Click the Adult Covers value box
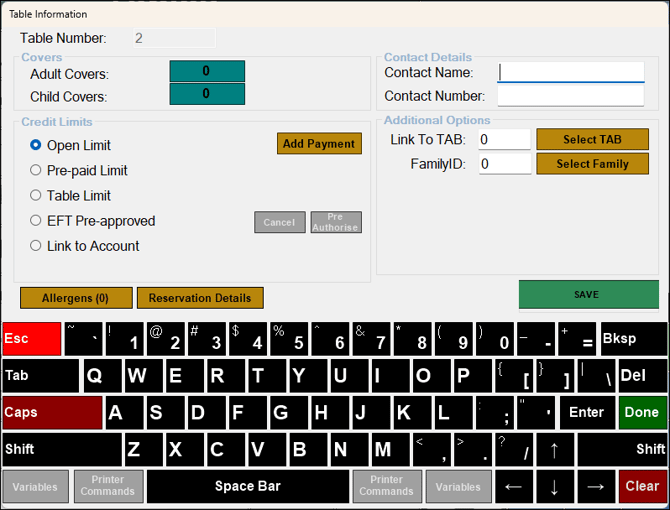 click(207, 71)
